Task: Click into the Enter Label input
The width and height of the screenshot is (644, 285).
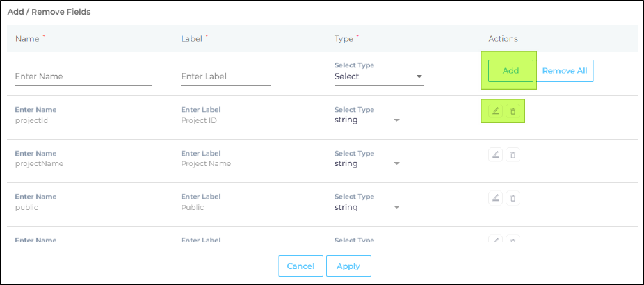Action: point(225,76)
